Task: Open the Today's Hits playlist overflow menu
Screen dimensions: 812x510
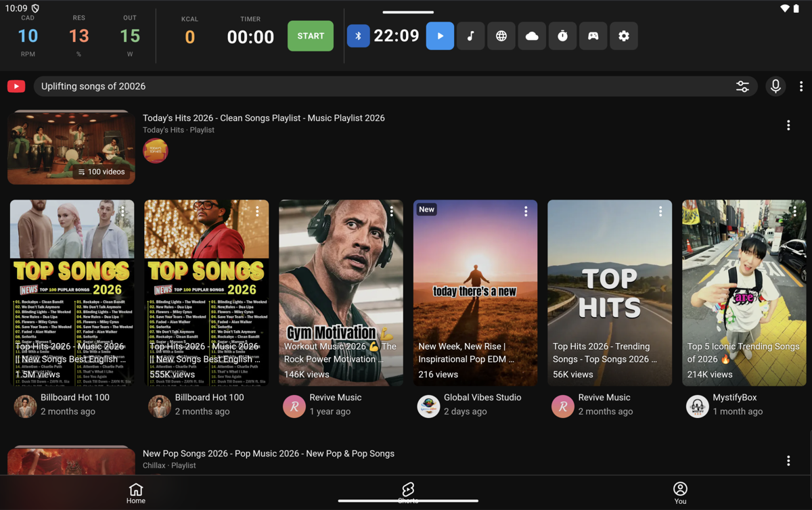Action: click(x=788, y=124)
